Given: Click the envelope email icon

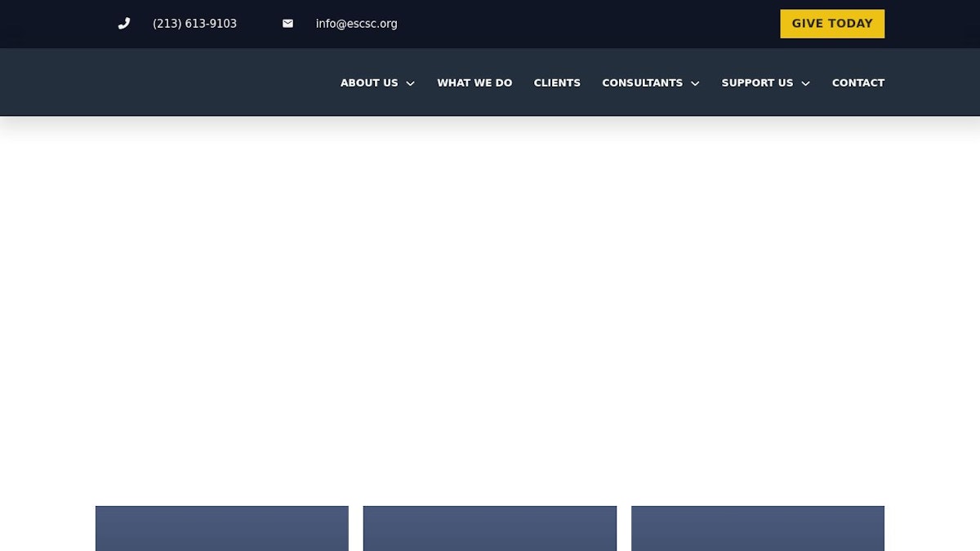Looking at the screenshot, I should [287, 24].
